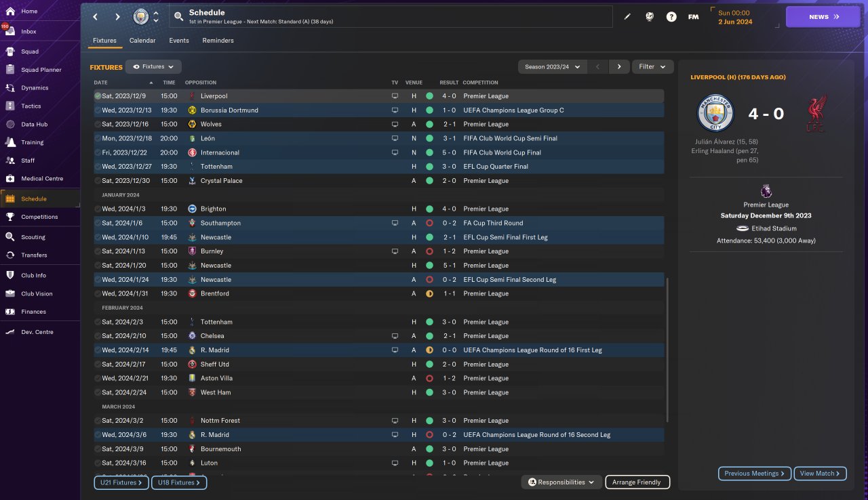
Task: Open the Fixtures view dropdown
Action: pos(153,67)
